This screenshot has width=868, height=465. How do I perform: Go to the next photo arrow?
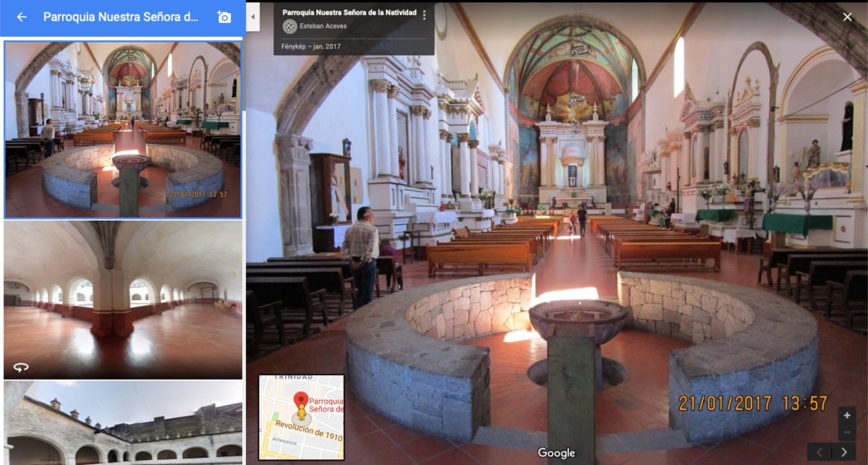tap(843, 452)
